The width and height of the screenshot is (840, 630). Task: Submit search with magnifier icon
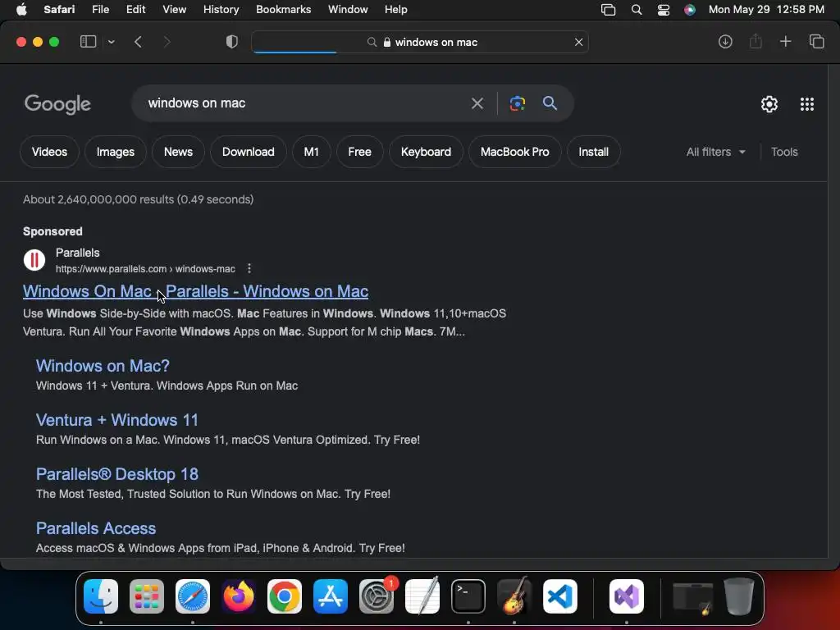pyautogui.click(x=550, y=103)
